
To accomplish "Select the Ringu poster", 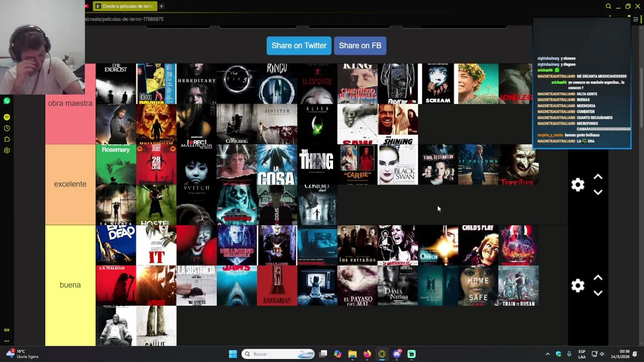I will click(x=277, y=83).
